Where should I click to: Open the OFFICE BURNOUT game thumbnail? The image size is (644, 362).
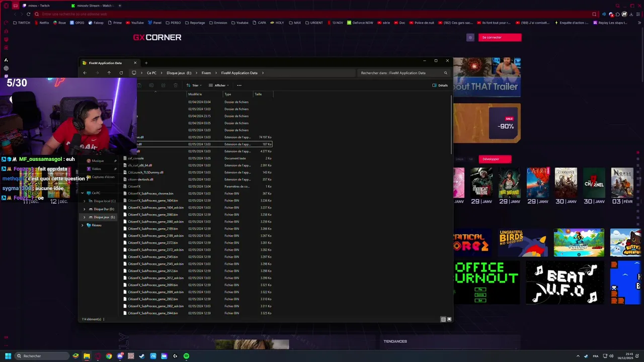[x=486, y=283]
